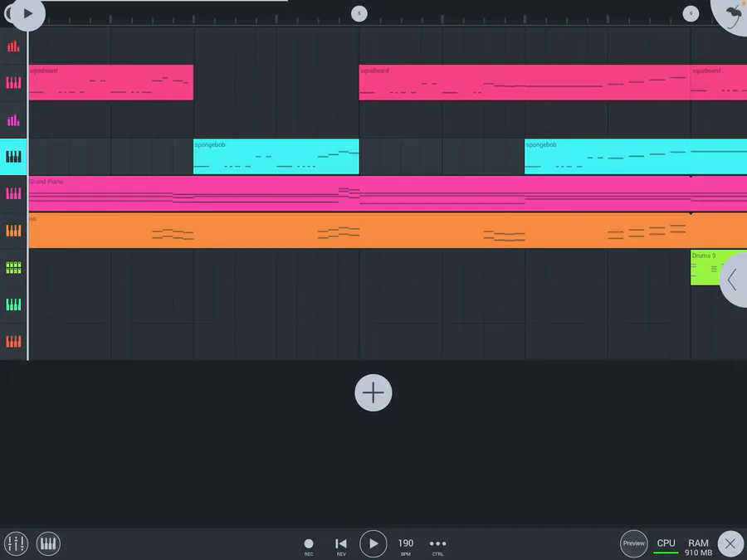Screen dimensions: 747x560
Task: View the CPU usage meter
Action: click(x=666, y=546)
